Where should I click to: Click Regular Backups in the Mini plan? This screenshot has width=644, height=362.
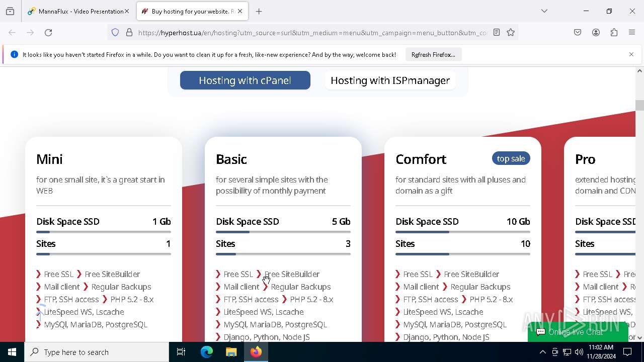[121, 287]
